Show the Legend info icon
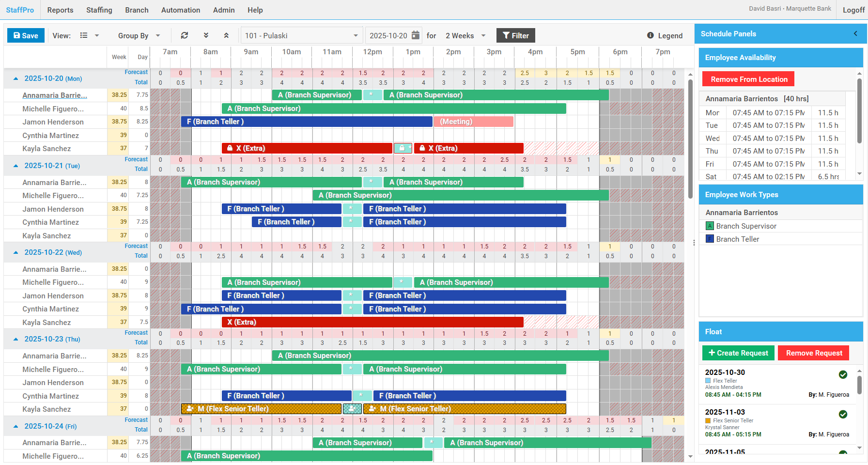Screen dimensions: 868x465 [x=651, y=35]
